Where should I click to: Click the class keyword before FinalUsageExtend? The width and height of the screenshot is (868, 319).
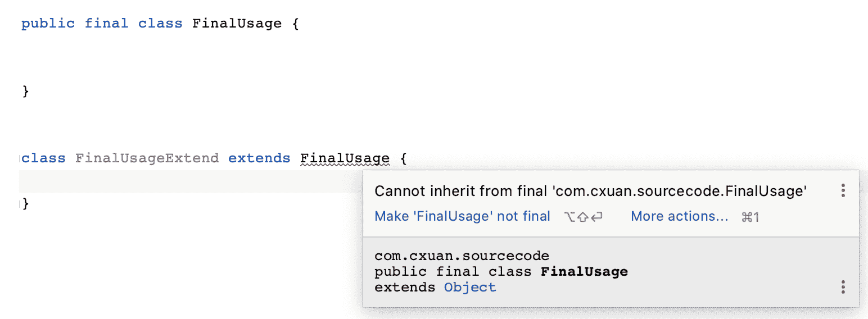click(44, 158)
